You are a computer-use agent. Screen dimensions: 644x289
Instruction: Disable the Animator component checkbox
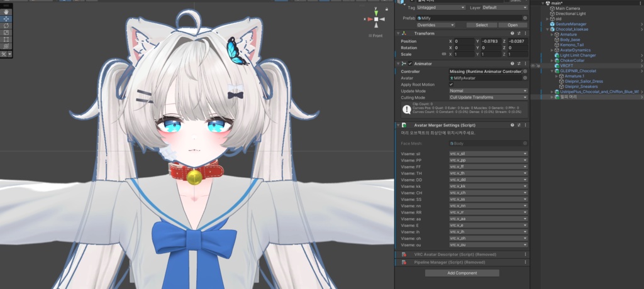pos(410,63)
